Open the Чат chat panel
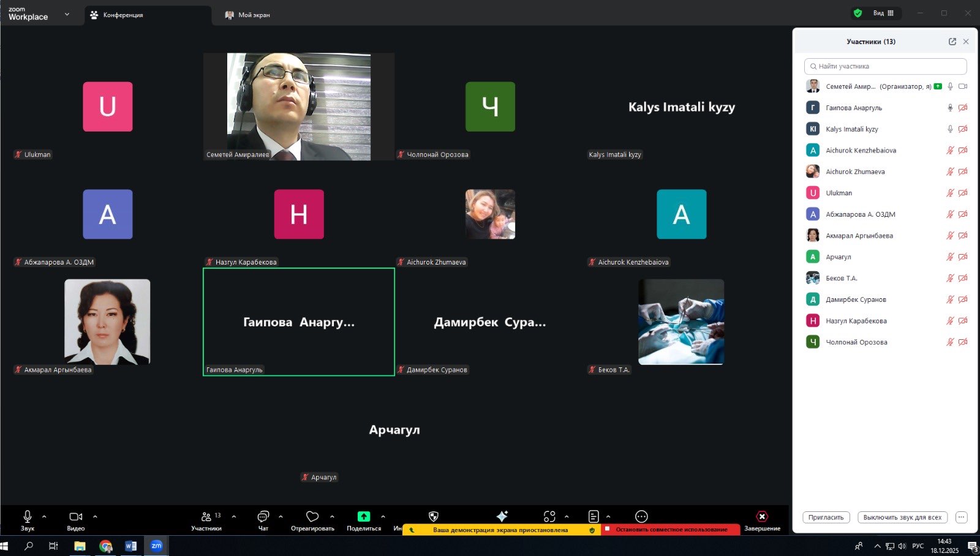Screen dimensions: 980x556 click(263, 517)
